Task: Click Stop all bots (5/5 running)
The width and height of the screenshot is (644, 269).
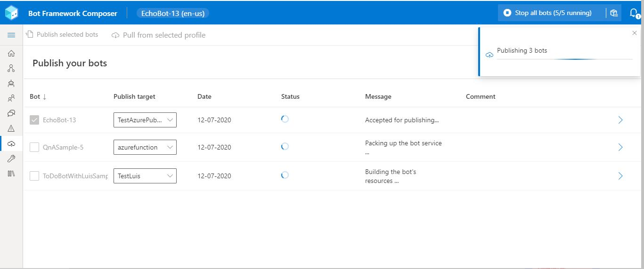Action: tap(553, 13)
